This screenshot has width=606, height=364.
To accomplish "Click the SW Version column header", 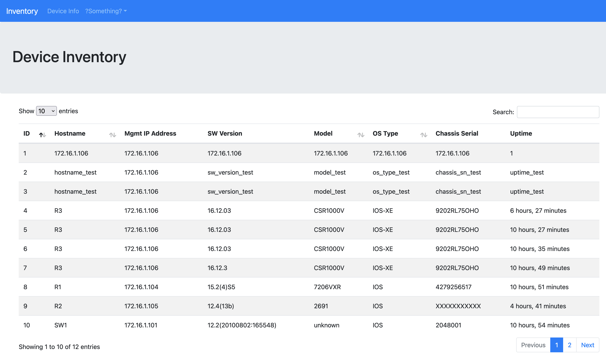I will (x=225, y=133).
